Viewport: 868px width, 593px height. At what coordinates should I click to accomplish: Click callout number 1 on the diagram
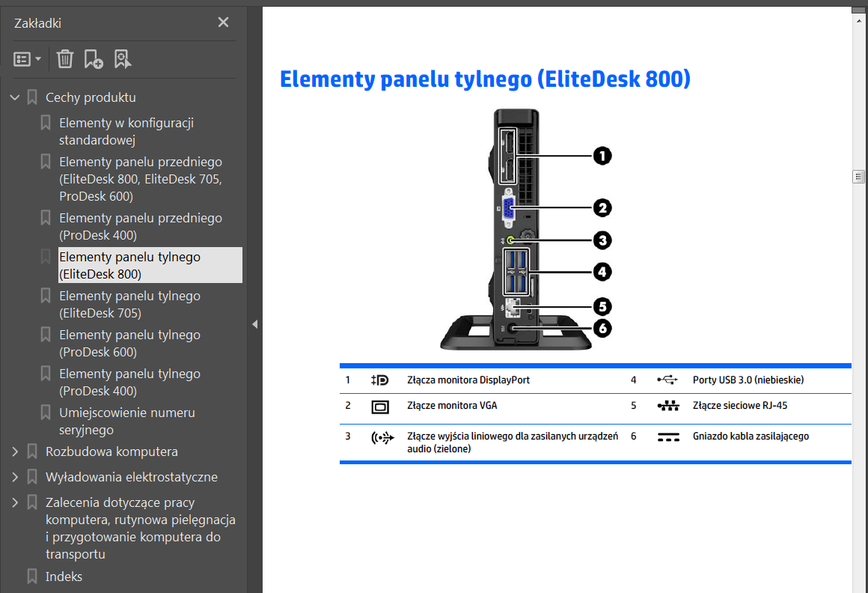(x=602, y=156)
